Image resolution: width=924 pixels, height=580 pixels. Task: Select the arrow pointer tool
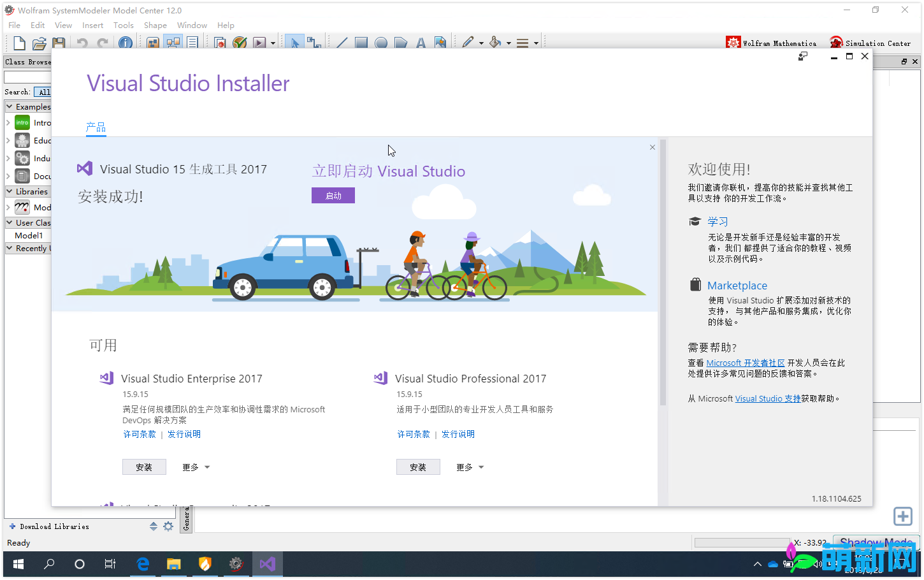tap(294, 43)
